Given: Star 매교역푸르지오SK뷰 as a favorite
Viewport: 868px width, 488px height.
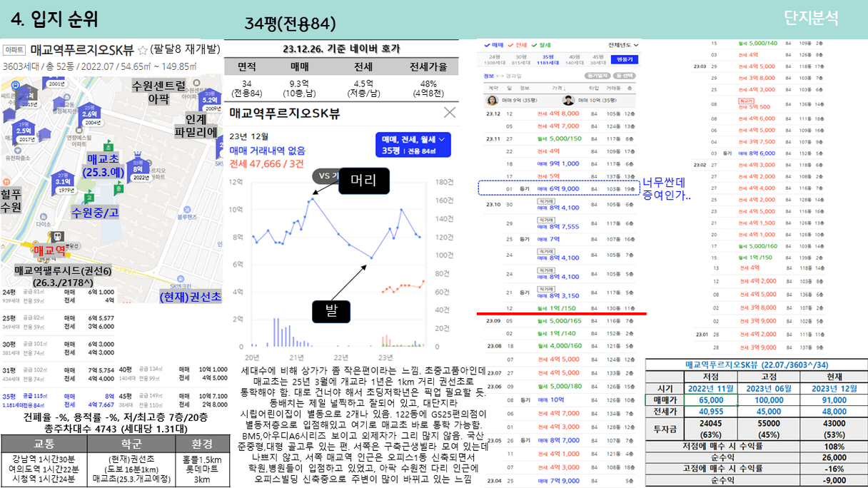Looking at the screenshot, I should click(142, 50).
